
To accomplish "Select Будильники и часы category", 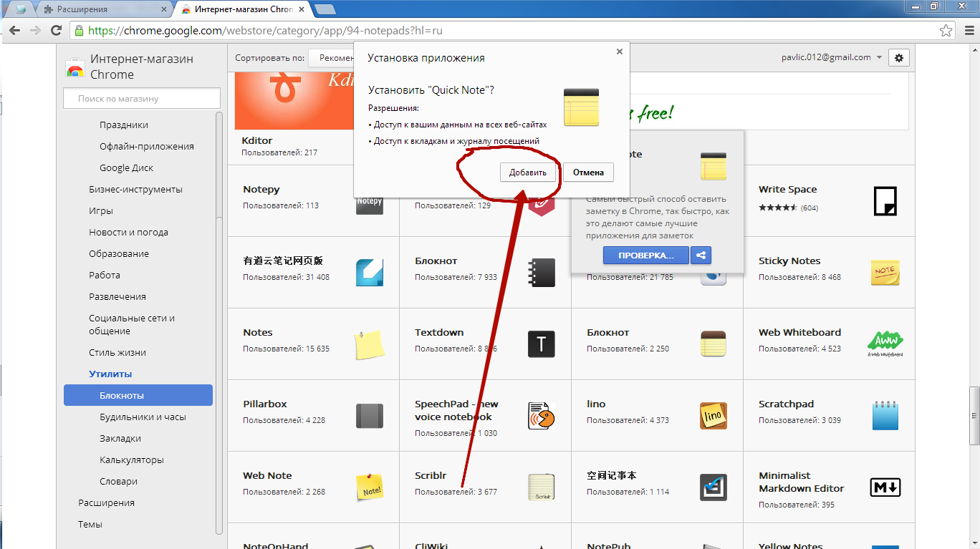I will [143, 417].
